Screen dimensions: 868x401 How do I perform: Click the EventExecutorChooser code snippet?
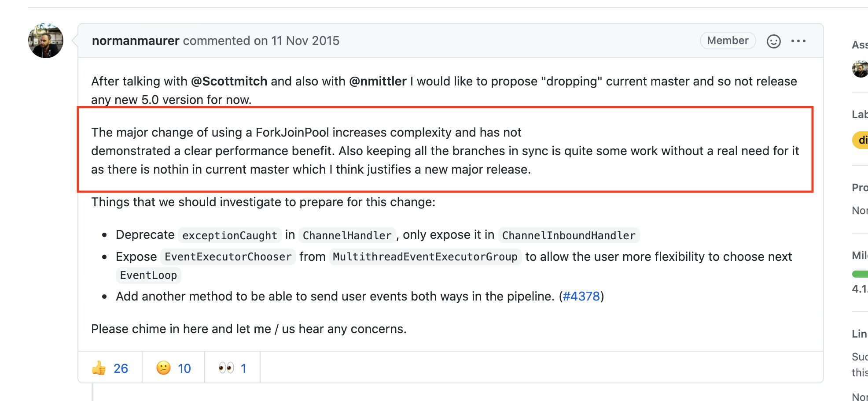click(x=228, y=256)
